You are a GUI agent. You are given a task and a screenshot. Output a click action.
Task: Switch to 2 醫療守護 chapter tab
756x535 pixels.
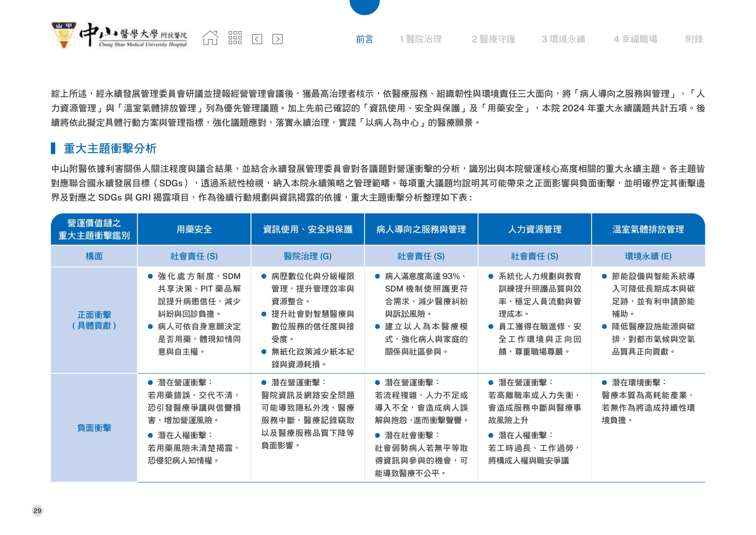493,39
